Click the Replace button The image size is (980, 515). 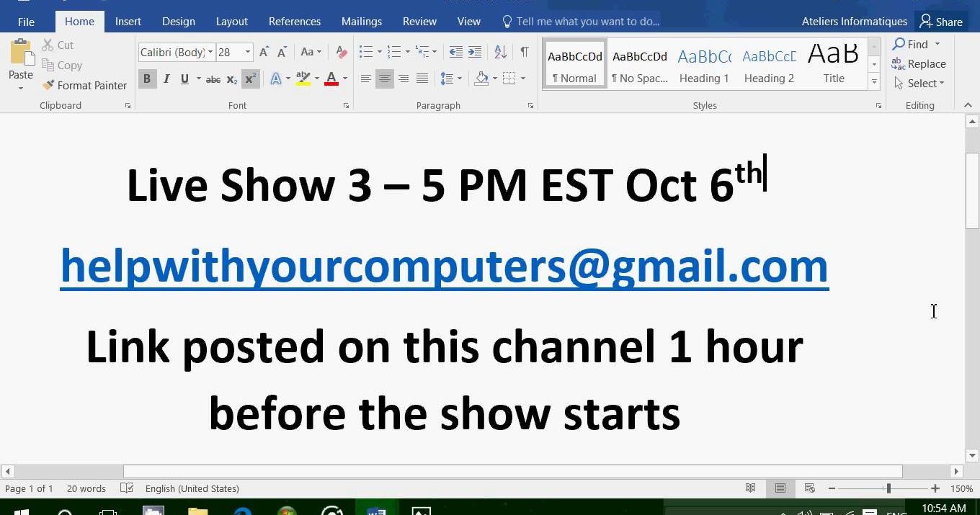coord(919,64)
